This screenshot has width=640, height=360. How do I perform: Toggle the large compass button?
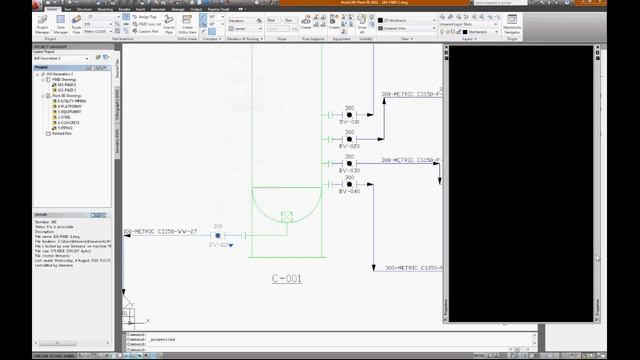203,20
